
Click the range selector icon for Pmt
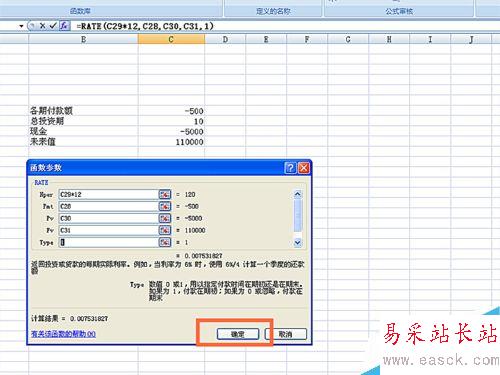[165, 206]
